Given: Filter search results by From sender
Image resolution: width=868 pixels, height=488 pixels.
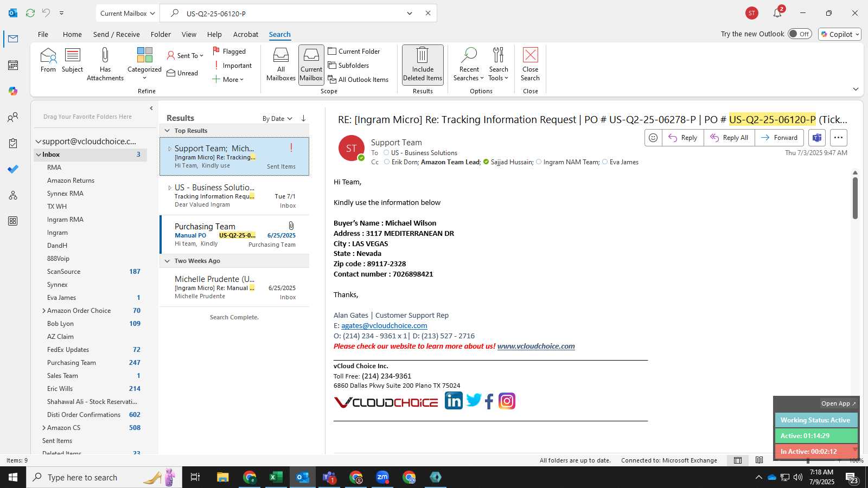Looking at the screenshot, I should tap(48, 60).
